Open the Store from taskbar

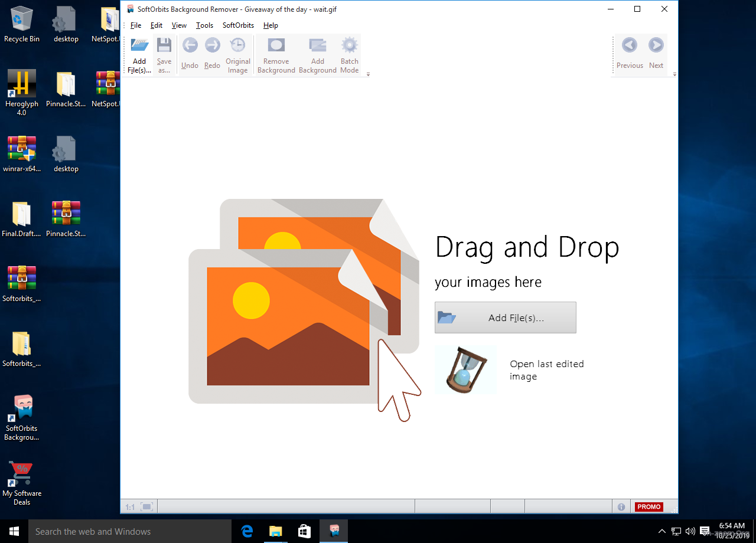[x=305, y=531]
